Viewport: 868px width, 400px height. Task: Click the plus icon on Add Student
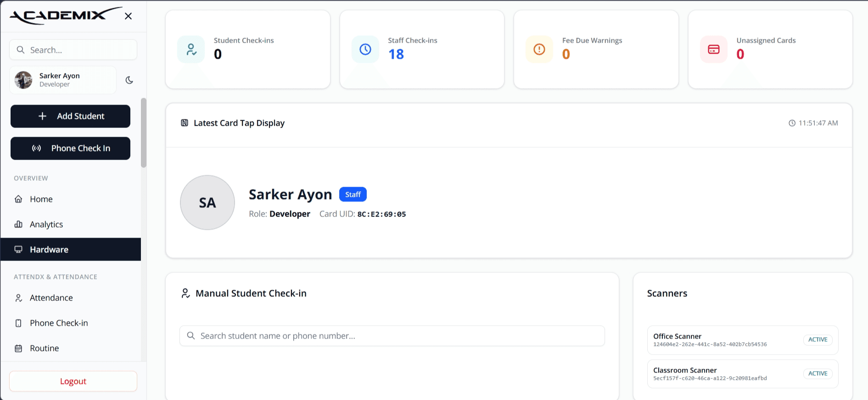[x=42, y=116]
